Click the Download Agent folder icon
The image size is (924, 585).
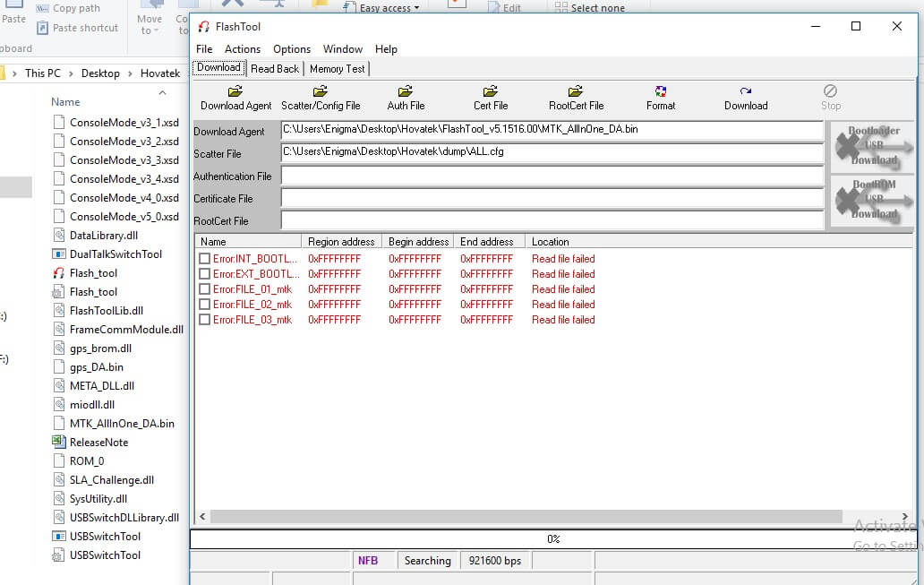click(235, 91)
